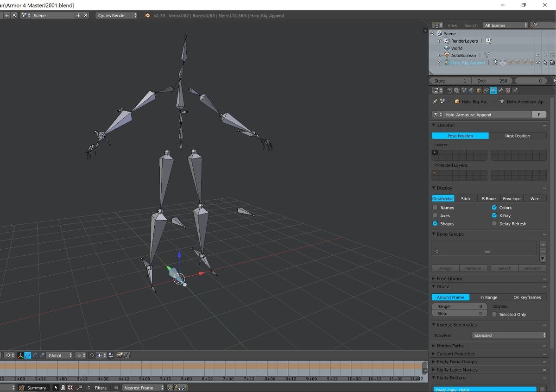This screenshot has height=392, width=556.
Task: Select the scale manipulator icon
Action: [x=42, y=355]
